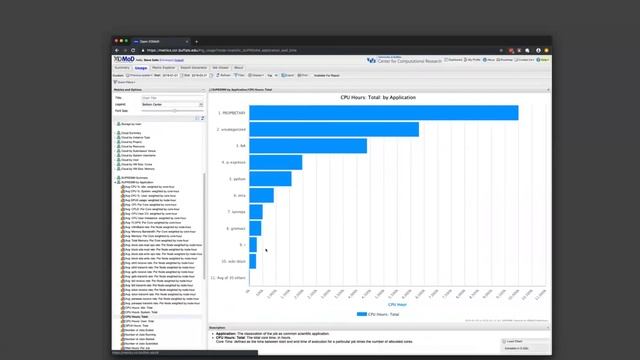Viewport: 640px width, 360px height.
Task: Switch to the Summary tab
Action: tap(122, 68)
